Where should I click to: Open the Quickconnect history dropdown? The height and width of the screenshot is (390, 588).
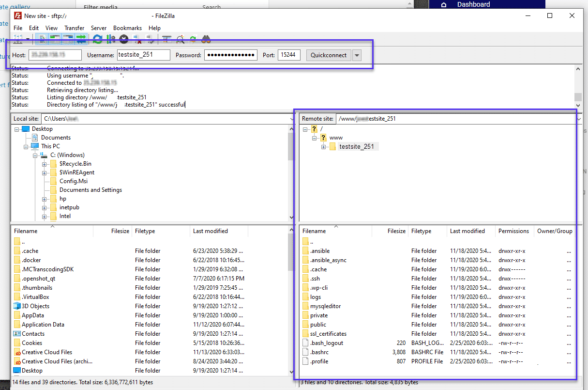pos(356,55)
